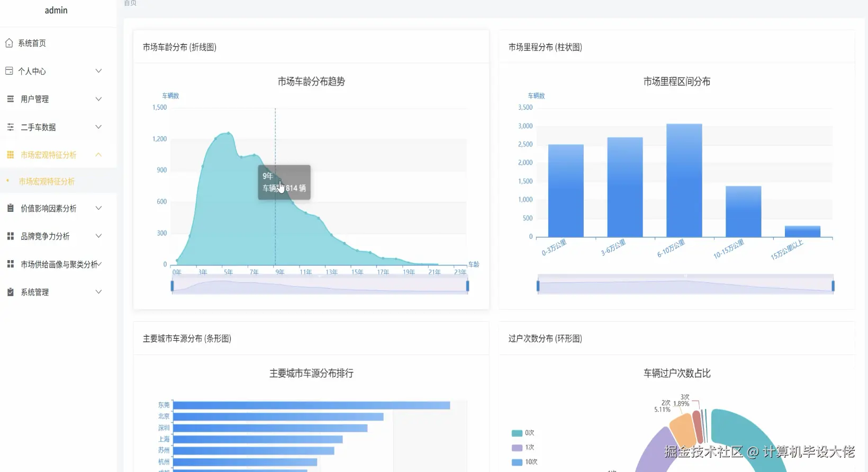Click the 市场宏观特征分析 grid icon

click(10, 155)
